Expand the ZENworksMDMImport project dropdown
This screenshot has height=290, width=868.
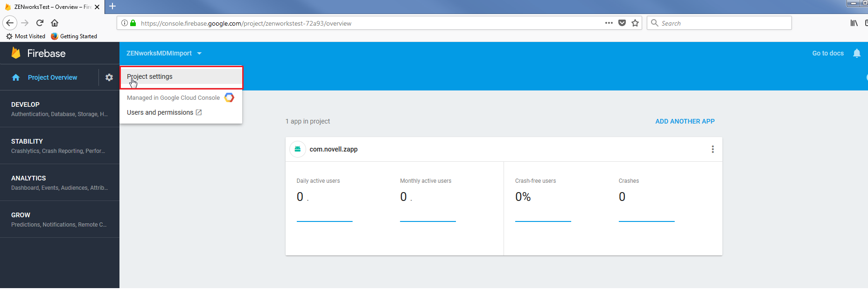tap(164, 53)
